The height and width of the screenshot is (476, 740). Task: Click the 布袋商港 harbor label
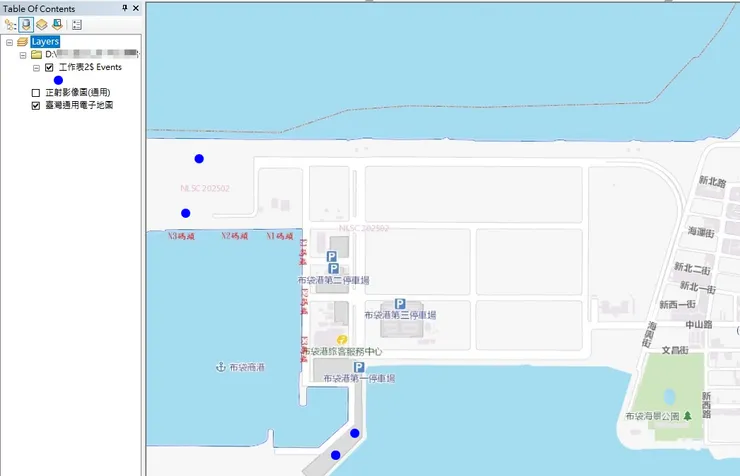tap(247, 367)
